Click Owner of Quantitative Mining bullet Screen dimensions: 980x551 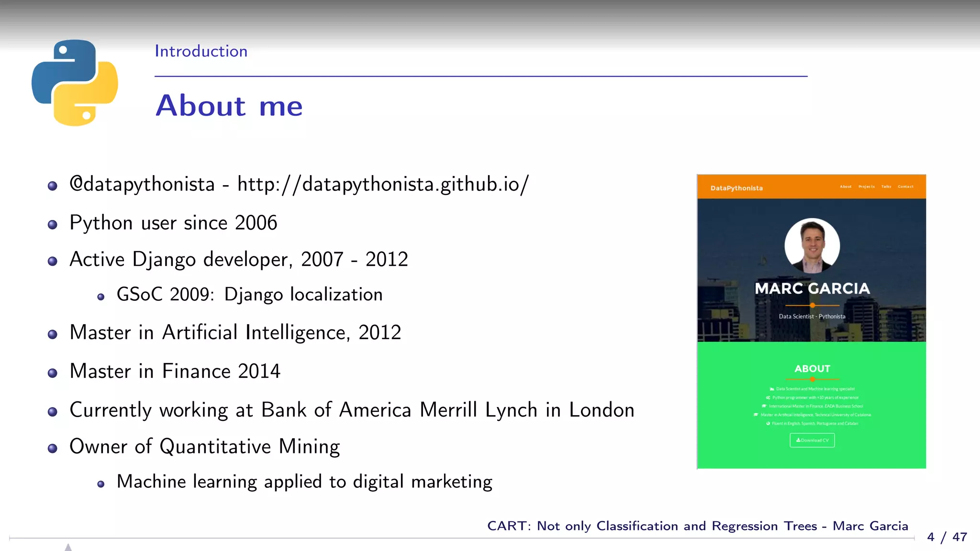[205, 447]
